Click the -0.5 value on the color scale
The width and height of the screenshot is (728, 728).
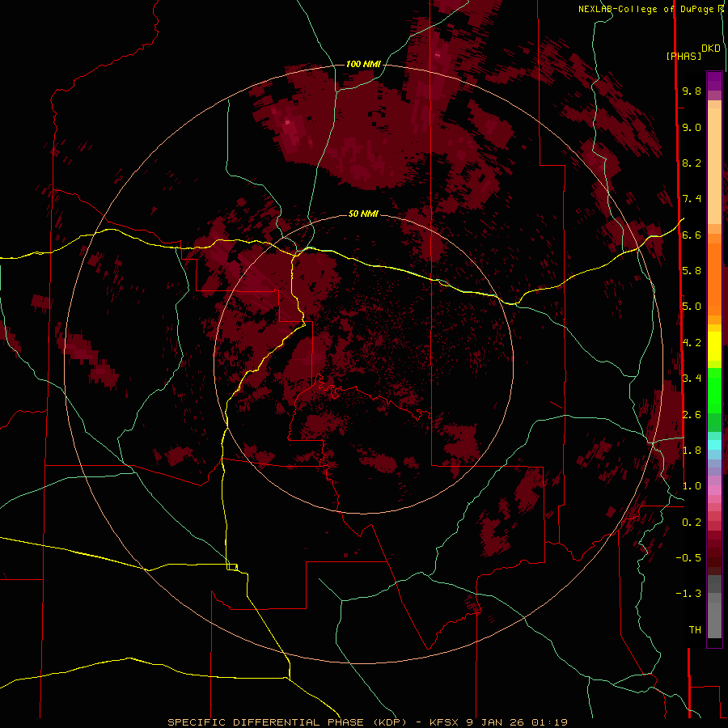coord(688,558)
